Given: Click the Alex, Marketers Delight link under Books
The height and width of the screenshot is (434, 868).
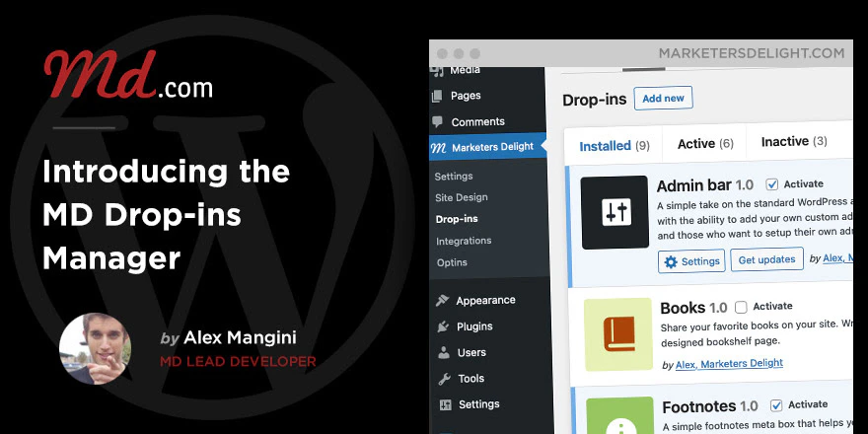Looking at the screenshot, I should (x=729, y=364).
